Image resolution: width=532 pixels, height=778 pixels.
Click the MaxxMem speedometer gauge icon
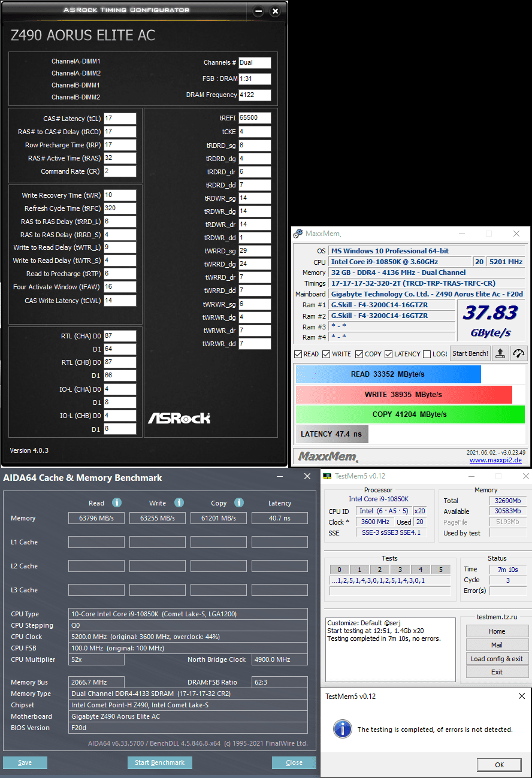point(519,353)
